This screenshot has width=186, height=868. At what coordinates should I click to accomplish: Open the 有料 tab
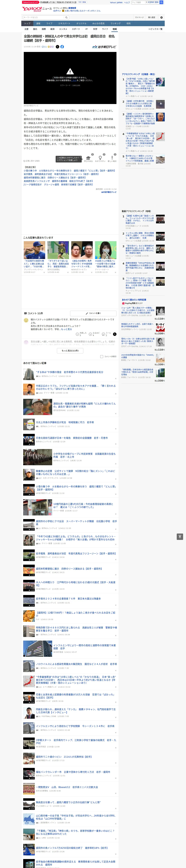coord(129,24)
